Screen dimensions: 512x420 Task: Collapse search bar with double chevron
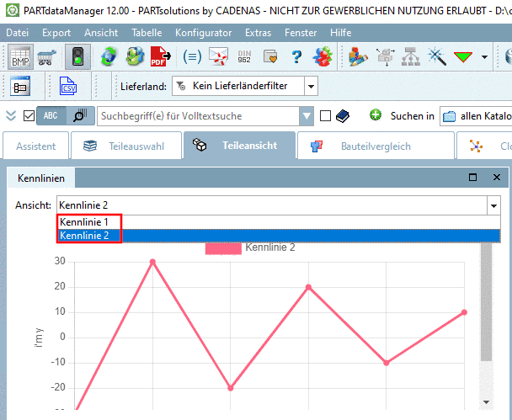[x=11, y=116]
